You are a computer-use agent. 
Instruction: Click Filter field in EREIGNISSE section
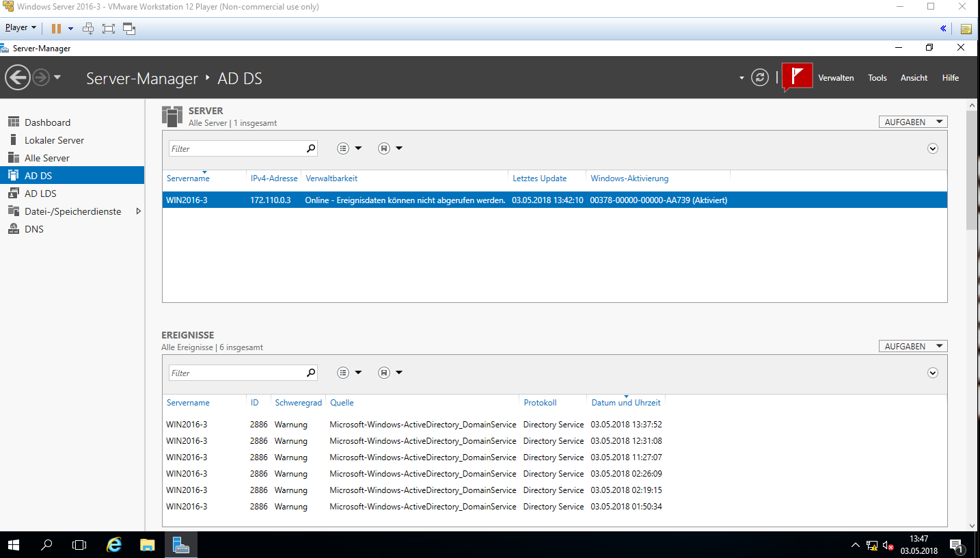click(x=236, y=373)
